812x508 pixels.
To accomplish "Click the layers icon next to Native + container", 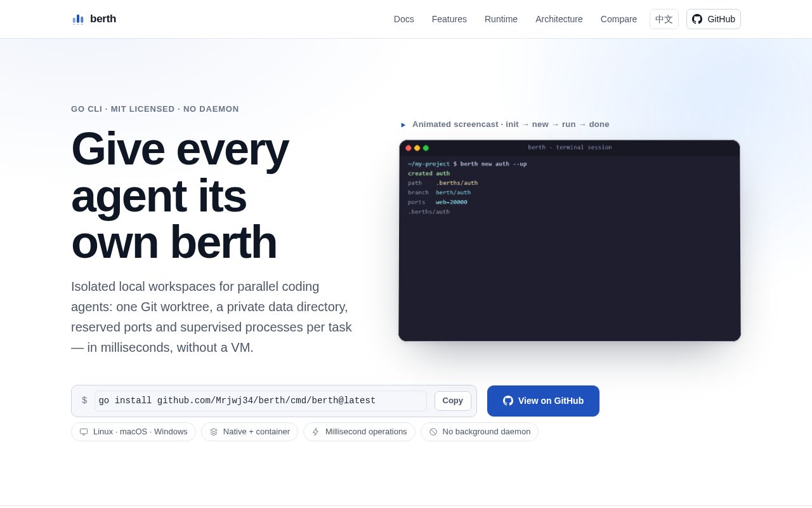I will tap(214, 432).
